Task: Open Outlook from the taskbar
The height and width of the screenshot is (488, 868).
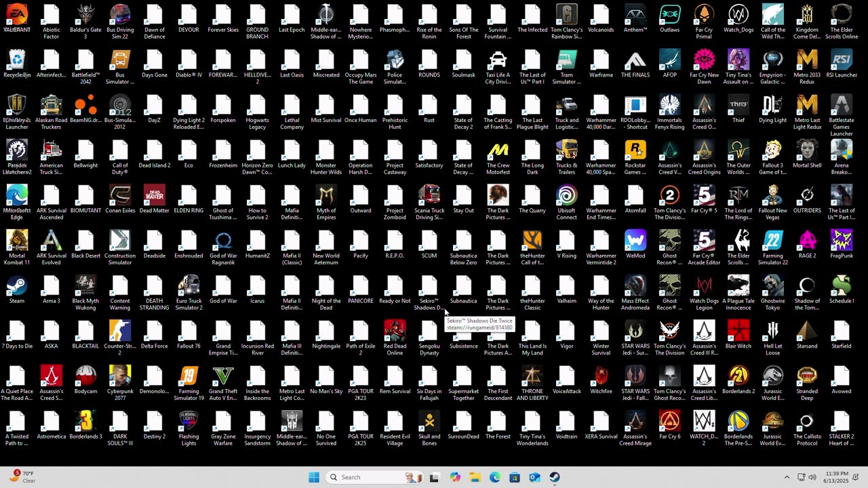Action: [535, 477]
